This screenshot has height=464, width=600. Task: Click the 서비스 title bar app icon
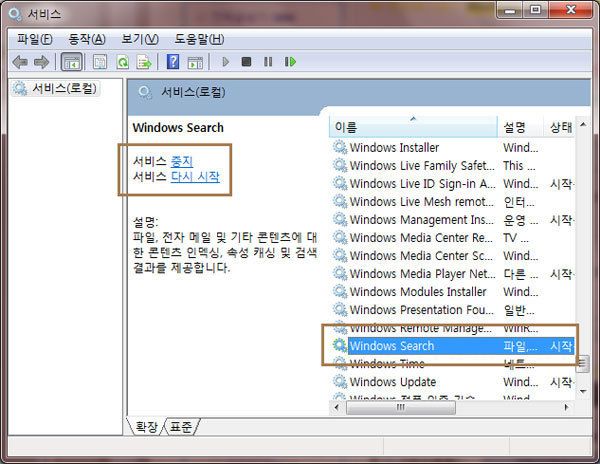click(x=15, y=15)
